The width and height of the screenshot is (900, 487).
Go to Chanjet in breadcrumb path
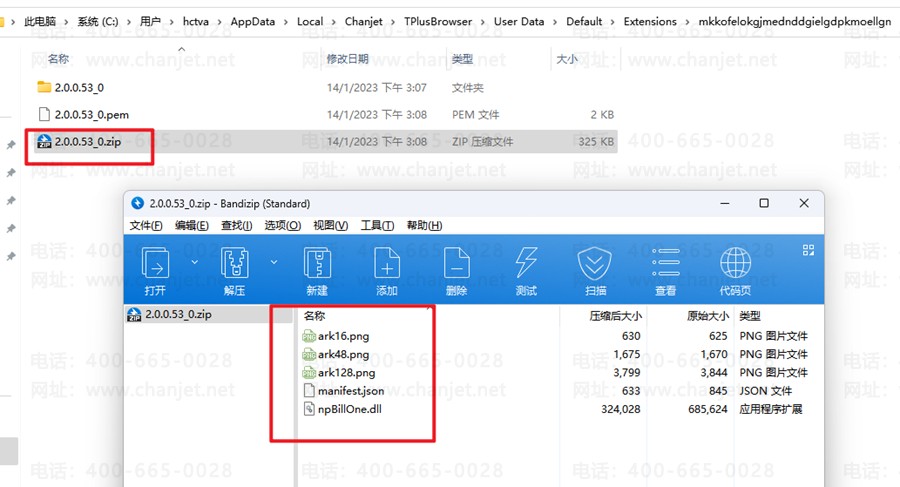coord(363,21)
